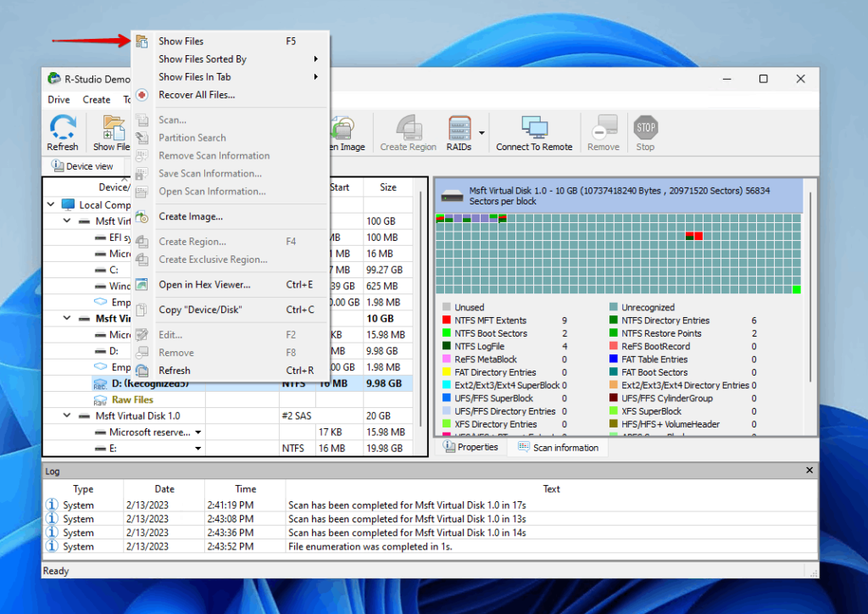
Task: Click the Copy Device/Disk menu icon
Action: point(142,310)
